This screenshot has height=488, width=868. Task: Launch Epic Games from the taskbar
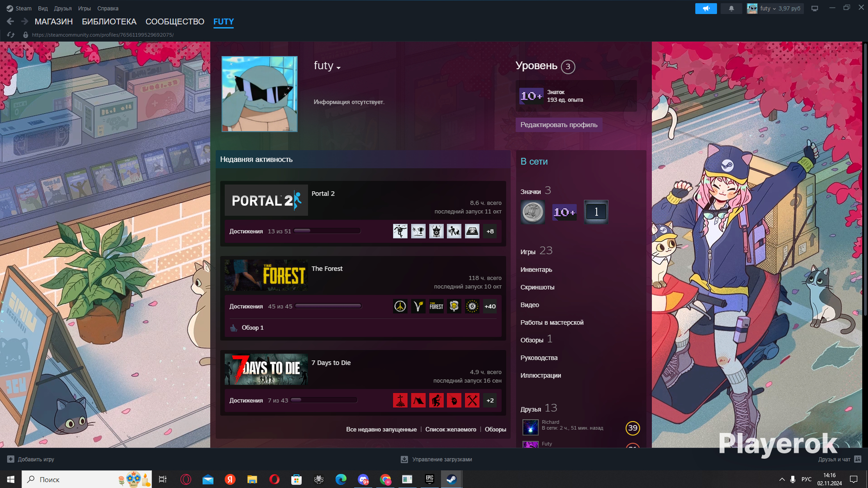point(430,479)
